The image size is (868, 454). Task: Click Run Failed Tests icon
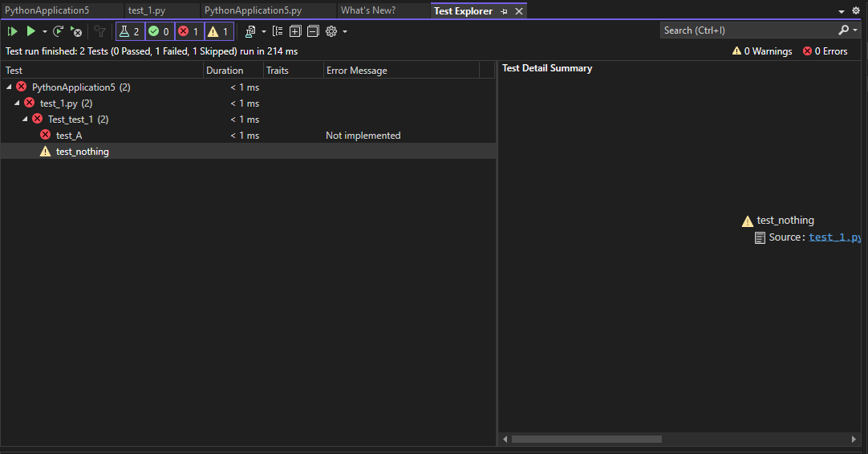tap(76, 31)
